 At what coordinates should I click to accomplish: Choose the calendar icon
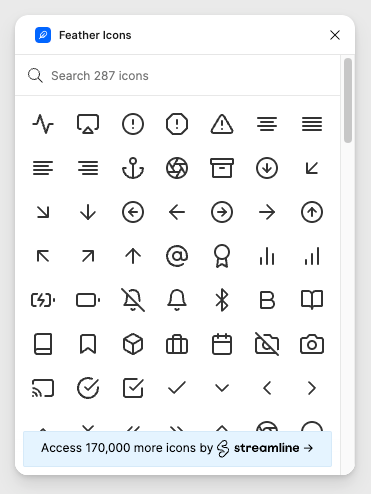tap(222, 344)
